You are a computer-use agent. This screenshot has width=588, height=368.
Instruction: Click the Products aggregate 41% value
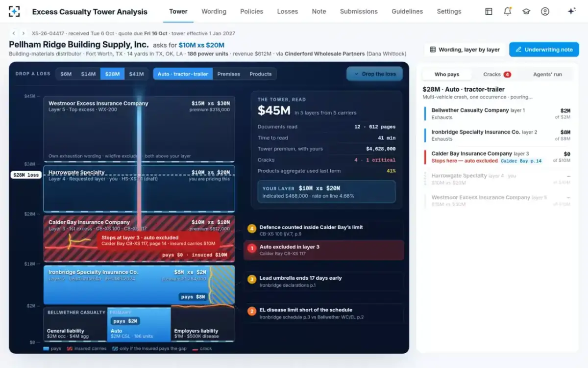click(391, 171)
